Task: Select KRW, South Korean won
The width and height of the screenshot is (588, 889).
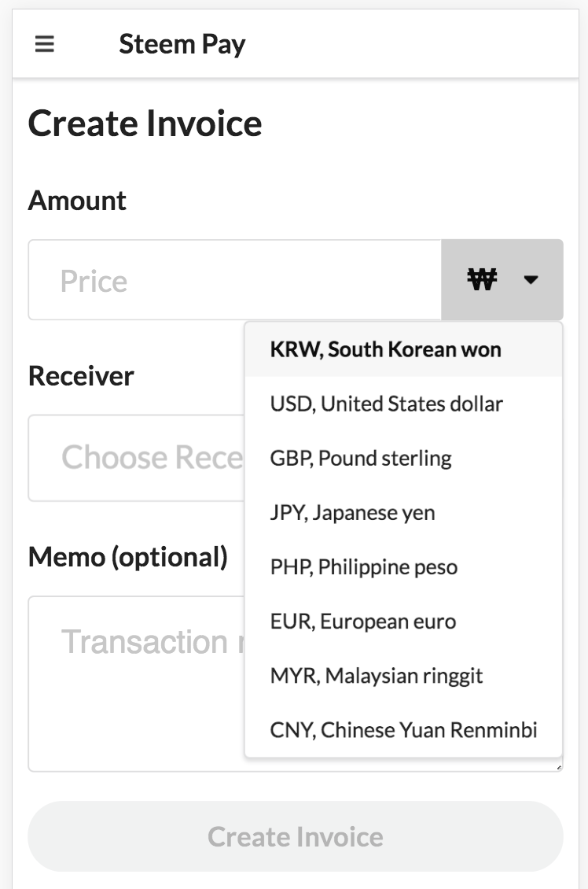Action: point(385,349)
